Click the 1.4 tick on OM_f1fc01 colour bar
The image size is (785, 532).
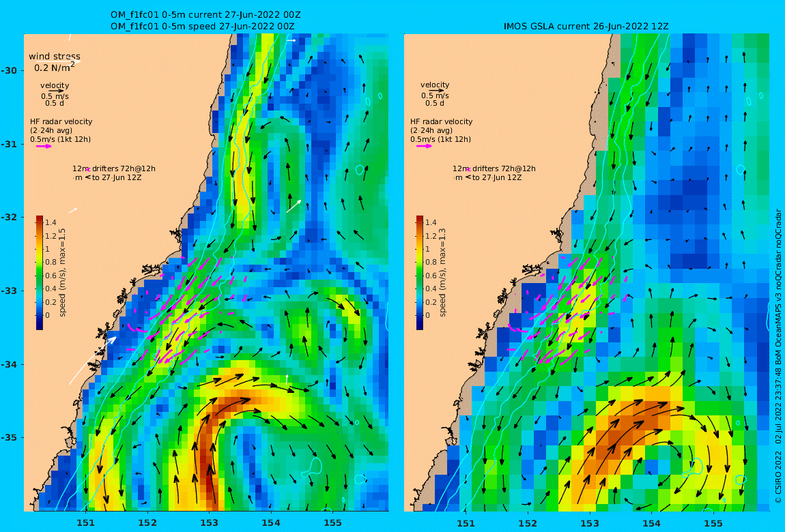click(51, 222)
